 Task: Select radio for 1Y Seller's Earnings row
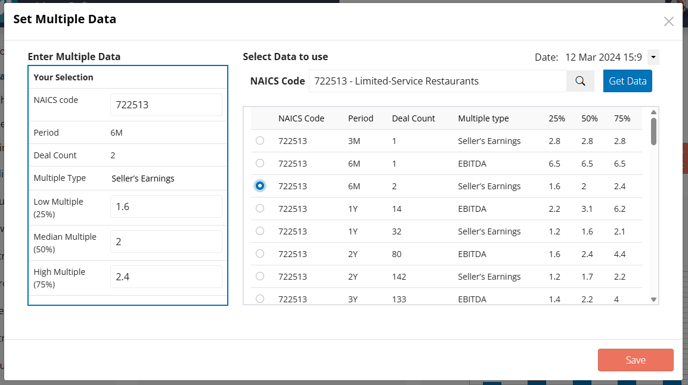pyautogui.click(x=260, y=231)
